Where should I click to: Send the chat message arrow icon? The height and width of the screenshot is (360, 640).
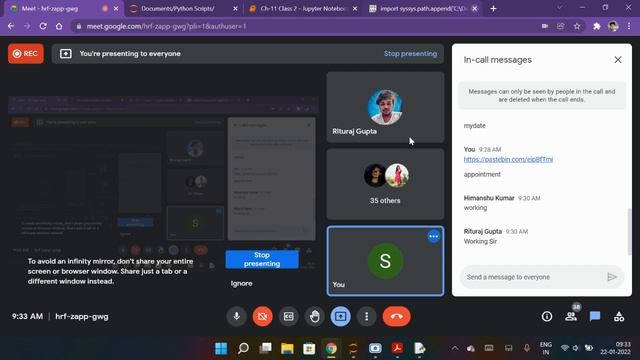click(x=611, y=277)
